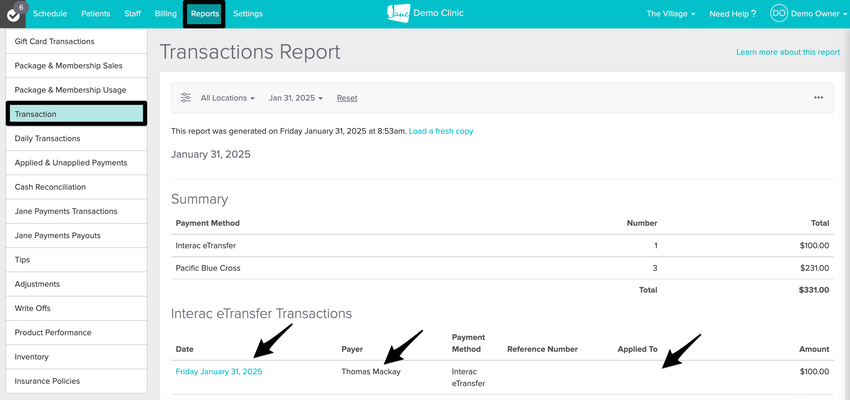Open the Schedule tab
Image resolution: width=850 pixels, height=400 pixels.
50,14
